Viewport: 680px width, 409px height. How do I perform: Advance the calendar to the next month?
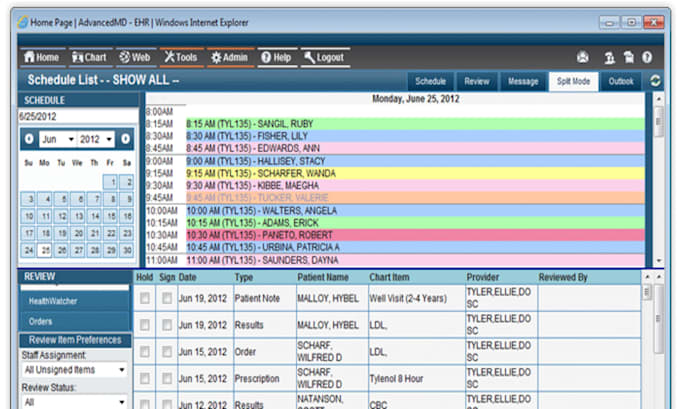[126, 139]
